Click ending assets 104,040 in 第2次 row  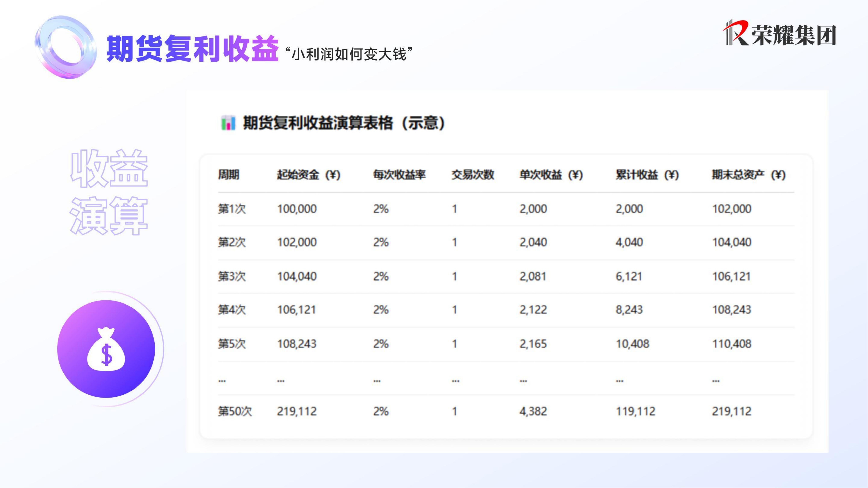point(732,242)
